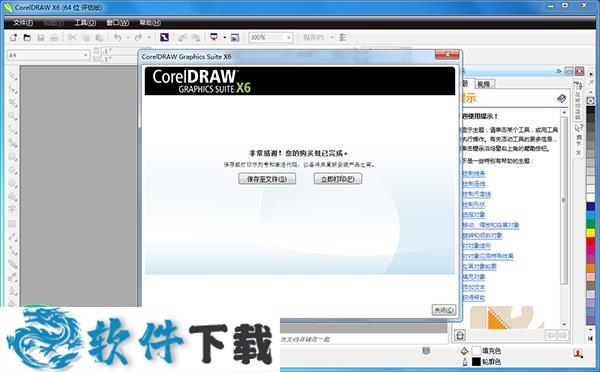Pick the orange swatch in color palette
Screen dimensions: 600x372
click(x=591, y=268)
